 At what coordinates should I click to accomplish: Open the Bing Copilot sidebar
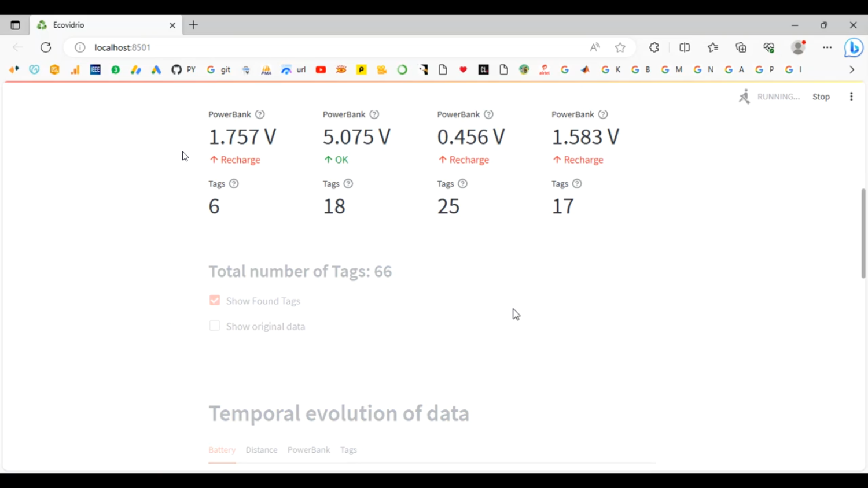[854, 47]
